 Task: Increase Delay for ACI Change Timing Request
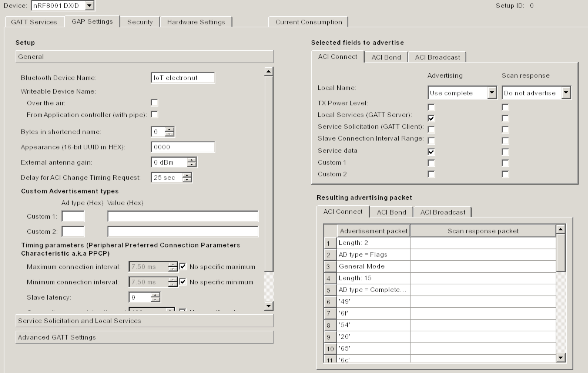point(187,175)
